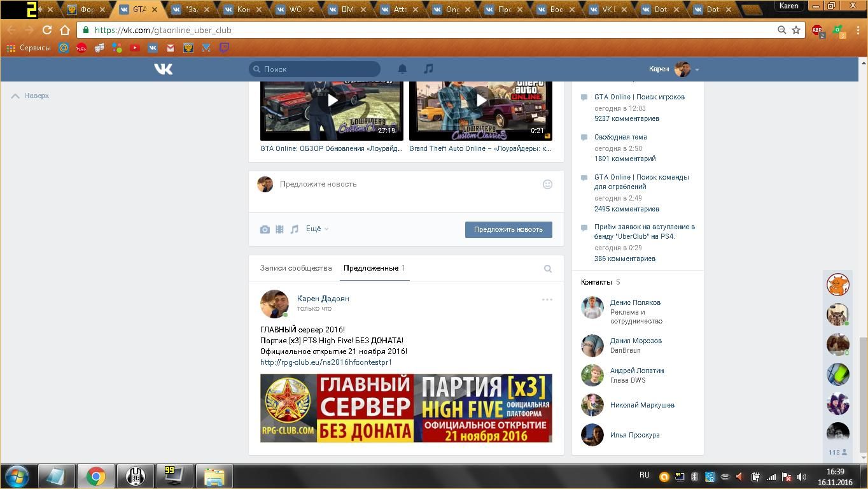Screen dimensions: 868x489
Task: Click the Предложить новость button
Action: [x=508, y=229]
